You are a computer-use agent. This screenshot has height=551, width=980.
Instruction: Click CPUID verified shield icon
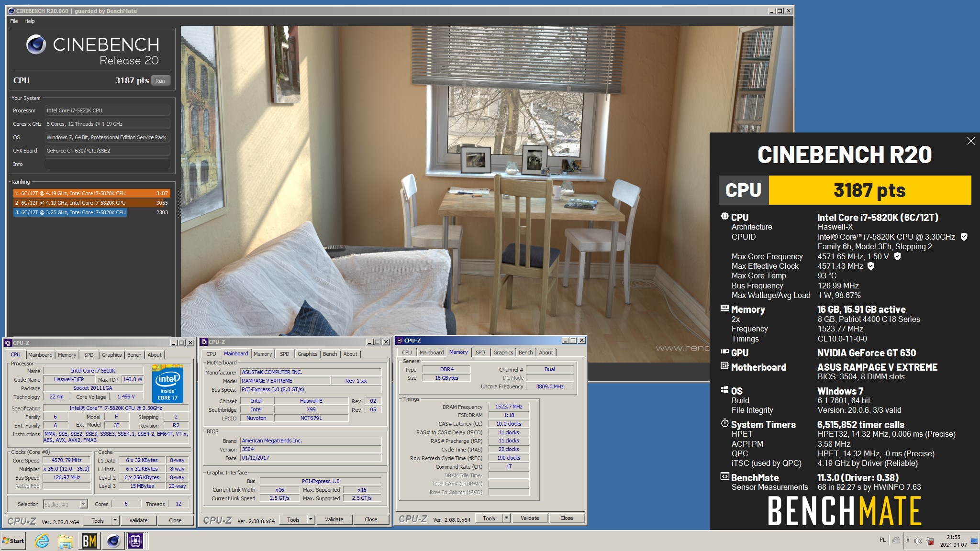(964, 237)
